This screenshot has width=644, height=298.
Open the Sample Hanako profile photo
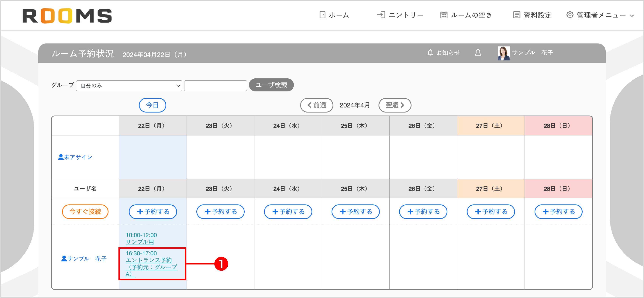(504, 53)
